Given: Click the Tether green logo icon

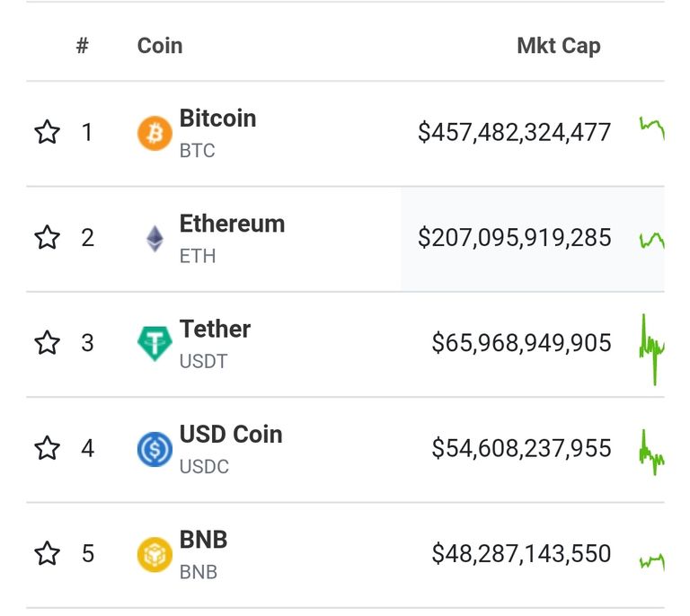Looking at the screenshot, I should (x=155, y=343).
